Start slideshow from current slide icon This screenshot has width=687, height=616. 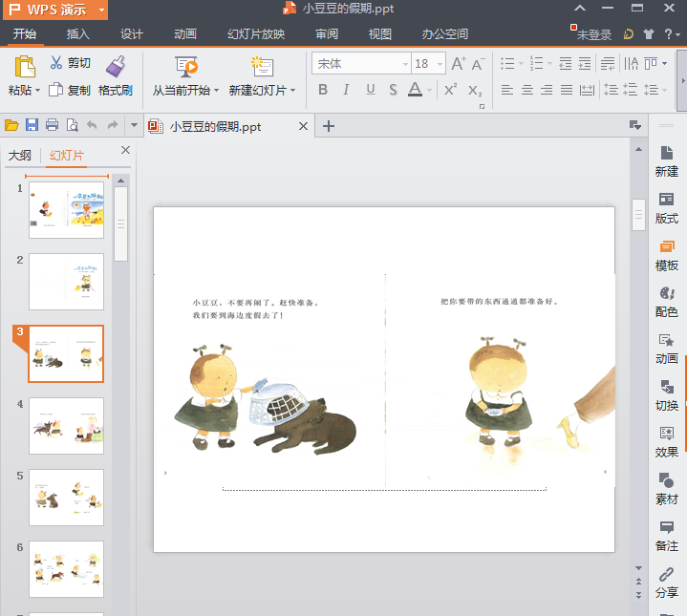[186, 67]
